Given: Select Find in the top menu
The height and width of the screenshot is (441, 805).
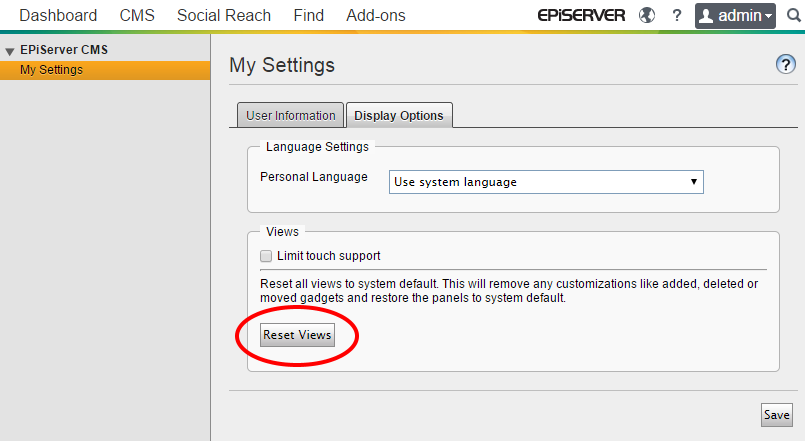Looking at the screenshot, I should point(308,15).
